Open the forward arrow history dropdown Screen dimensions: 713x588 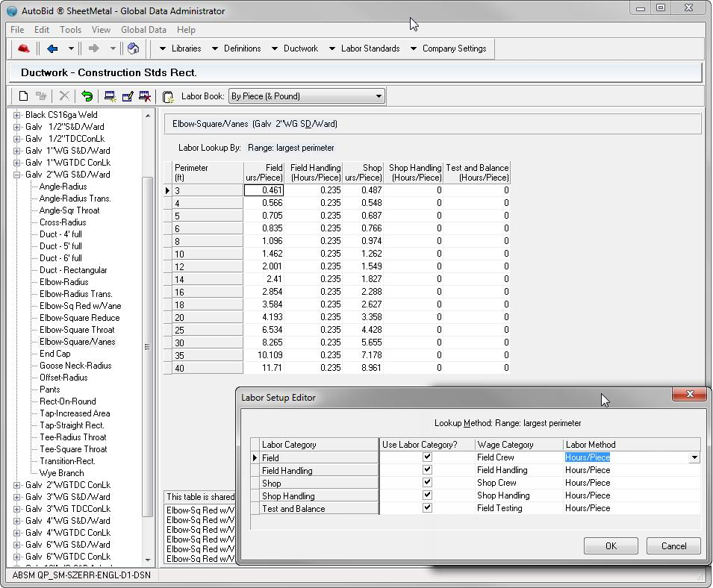113,49
